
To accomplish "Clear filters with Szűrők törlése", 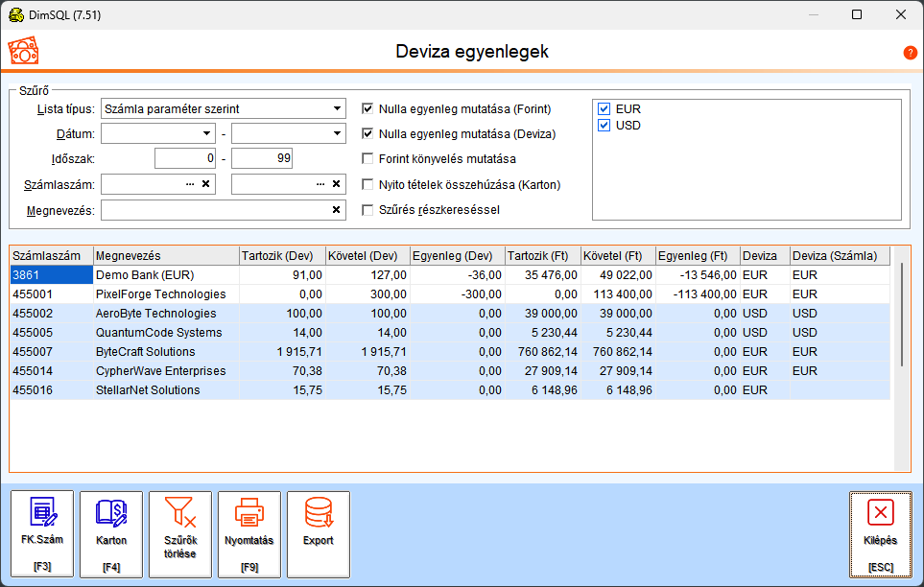I will pos(180,534).
